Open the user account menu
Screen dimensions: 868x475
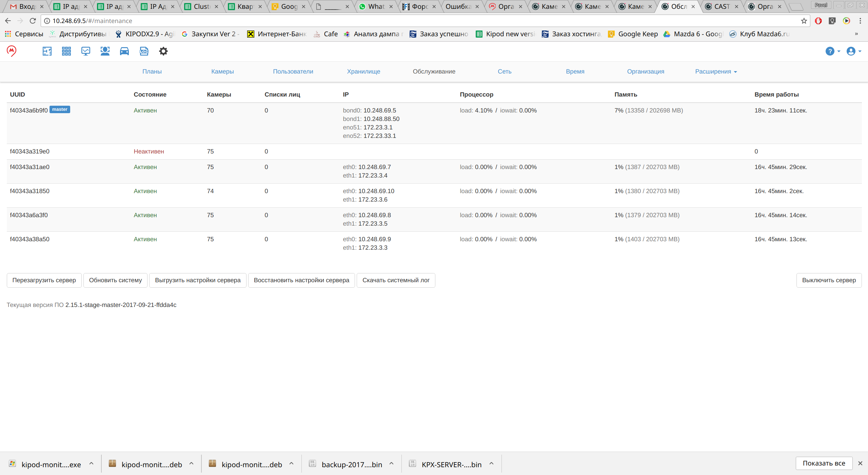coord(854,51)
